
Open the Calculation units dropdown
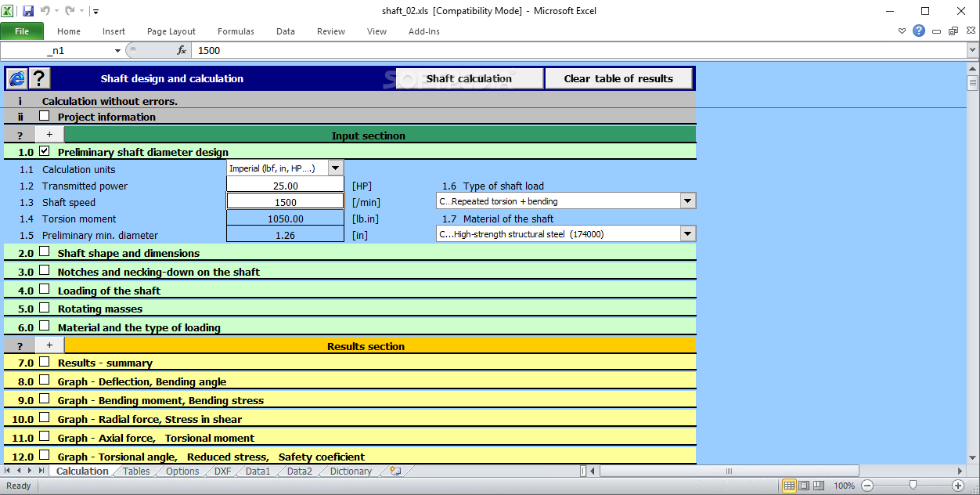336,168
